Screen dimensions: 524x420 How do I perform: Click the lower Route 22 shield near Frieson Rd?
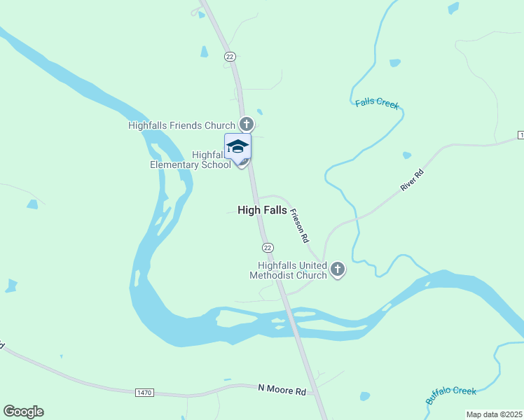268,248
